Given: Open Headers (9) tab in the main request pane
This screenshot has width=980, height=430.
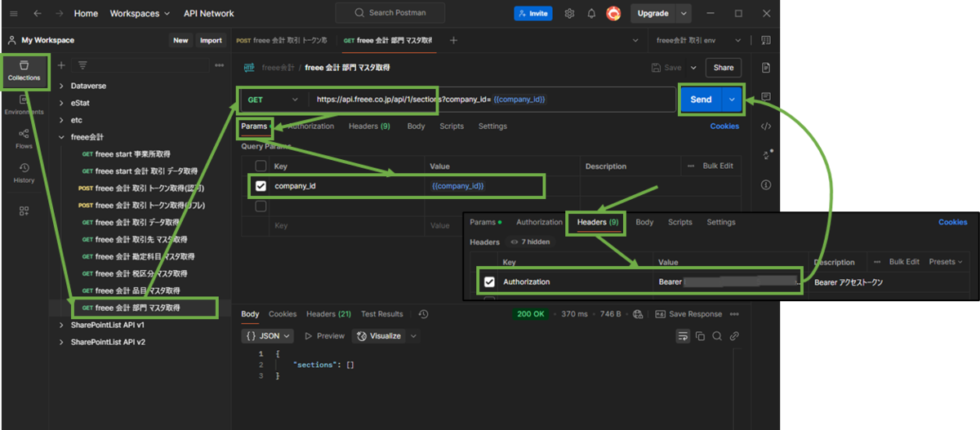Looking at the screenshot, I should pos(369,126).
